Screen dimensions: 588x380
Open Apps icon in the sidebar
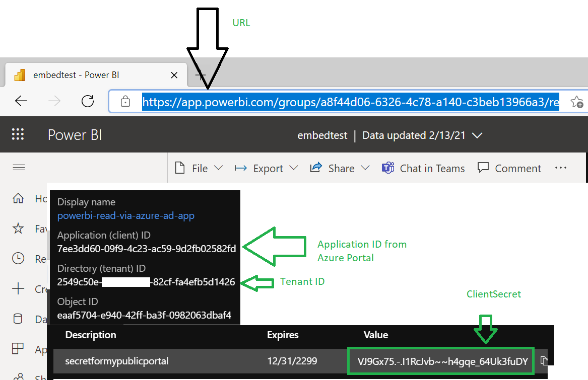tap(18, 349)
